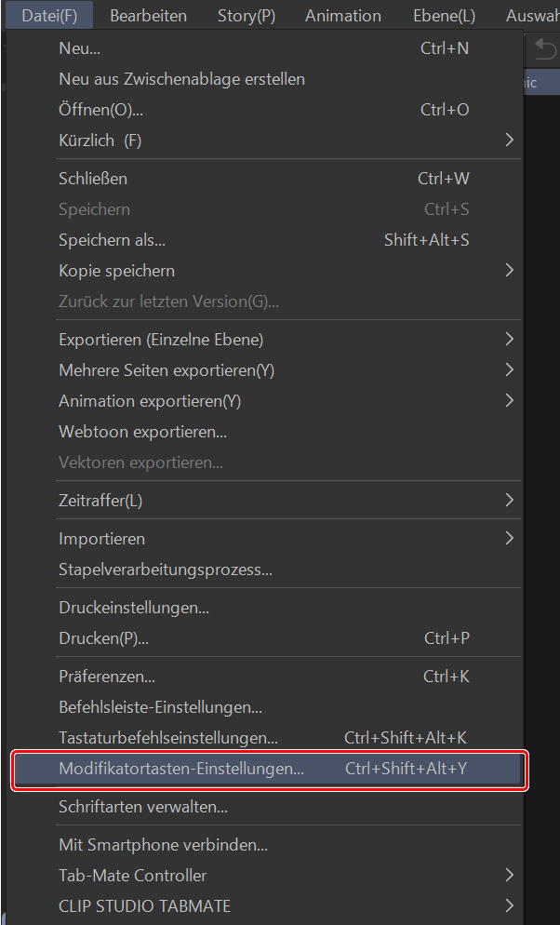
Task: Click Speichern als... menu entry
Action: pyautogui.click(x=112, y=240)
